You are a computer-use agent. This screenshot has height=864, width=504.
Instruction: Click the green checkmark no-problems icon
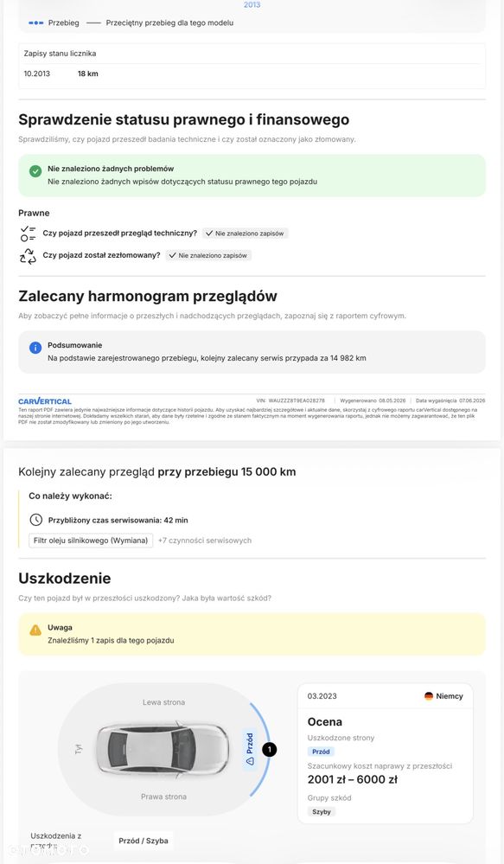pos(35,171)
